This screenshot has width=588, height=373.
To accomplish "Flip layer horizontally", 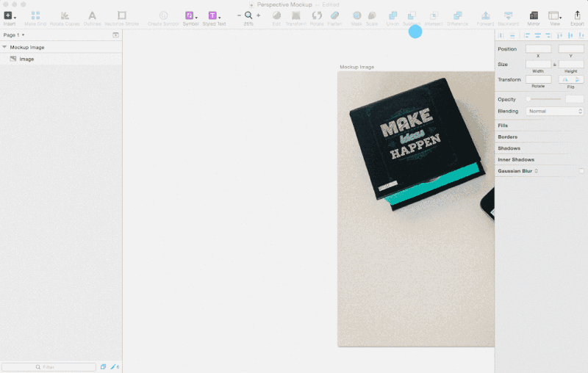I will (565, 79).
